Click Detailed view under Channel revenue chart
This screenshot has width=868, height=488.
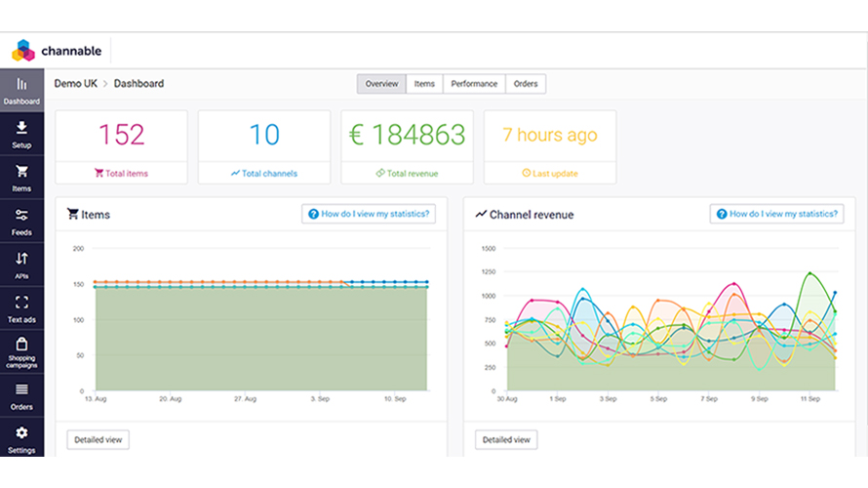tap(505, 440)
